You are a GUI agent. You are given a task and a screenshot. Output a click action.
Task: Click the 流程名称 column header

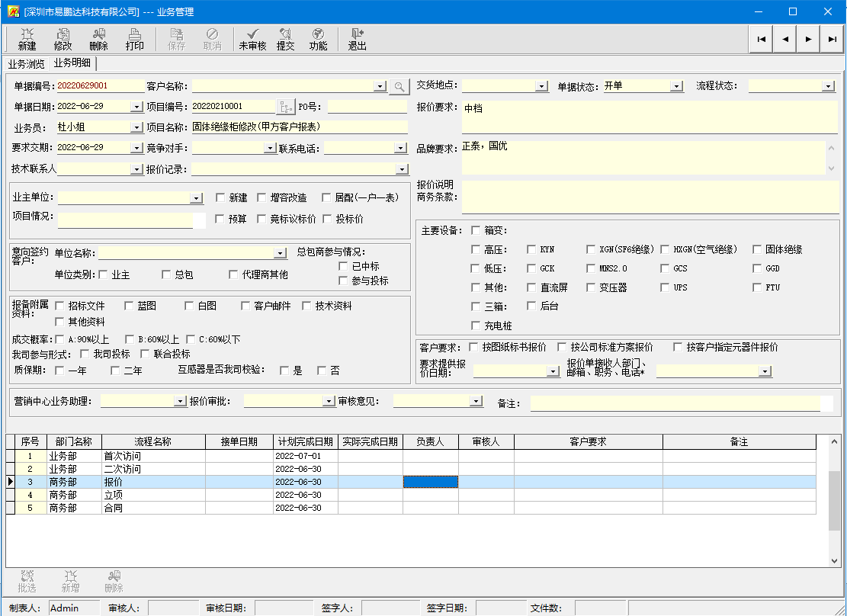(153, 441)
